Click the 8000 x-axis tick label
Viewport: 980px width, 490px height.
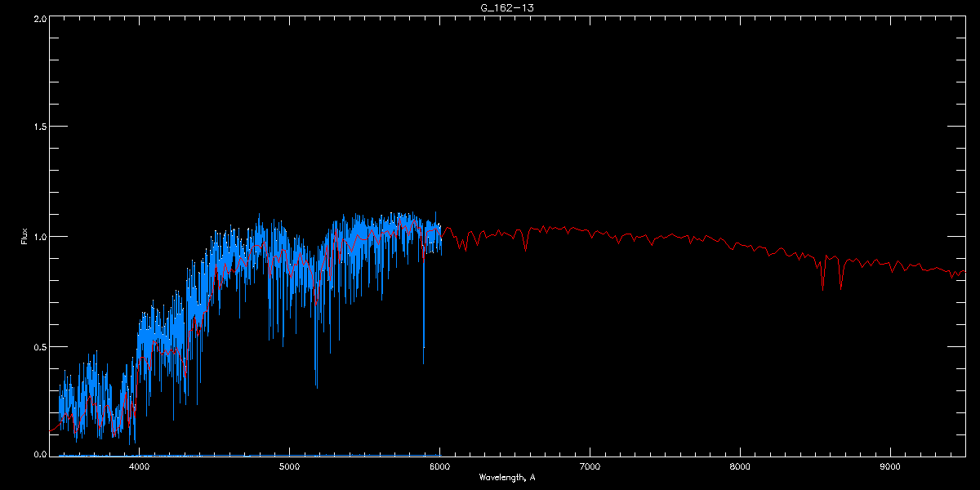(x=740, y=467)
